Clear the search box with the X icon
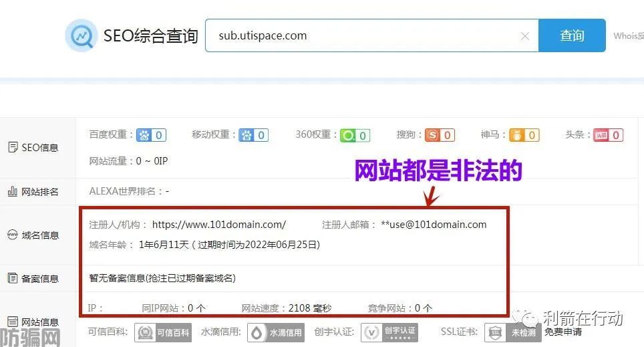 tap(524, 36)
